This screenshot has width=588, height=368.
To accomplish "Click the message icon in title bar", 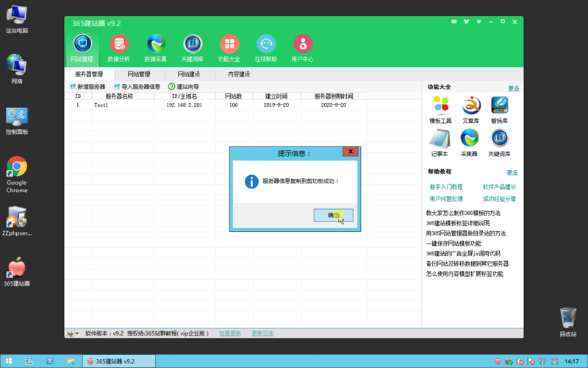I will (x=453, y=22).
